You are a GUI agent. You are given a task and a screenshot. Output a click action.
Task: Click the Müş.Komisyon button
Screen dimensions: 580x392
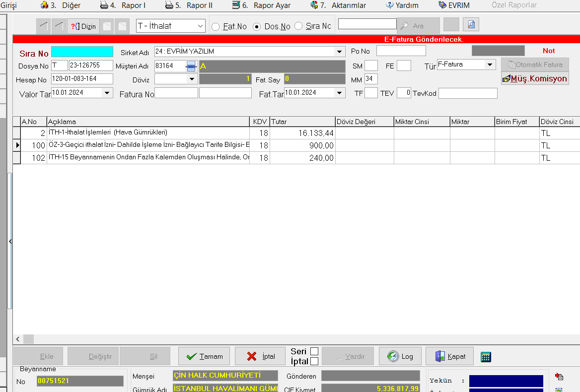coord(534,79)
